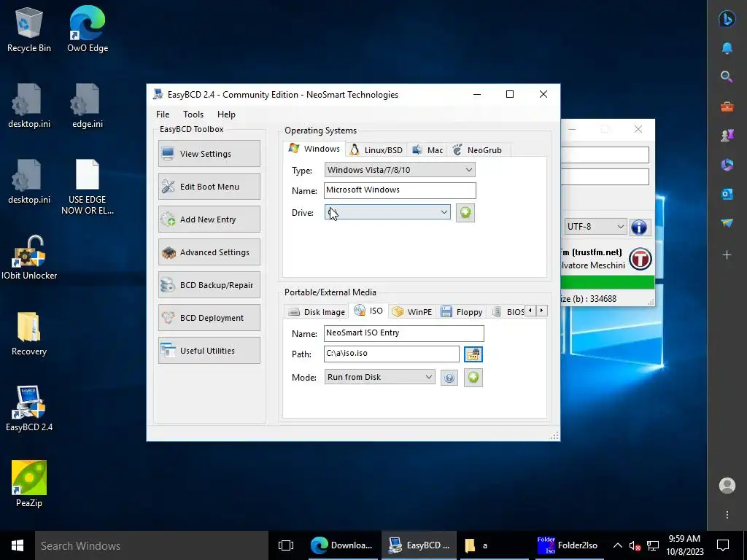
Task: Click the paper plane Drop icon in sidebar
Action: [727, 223]
